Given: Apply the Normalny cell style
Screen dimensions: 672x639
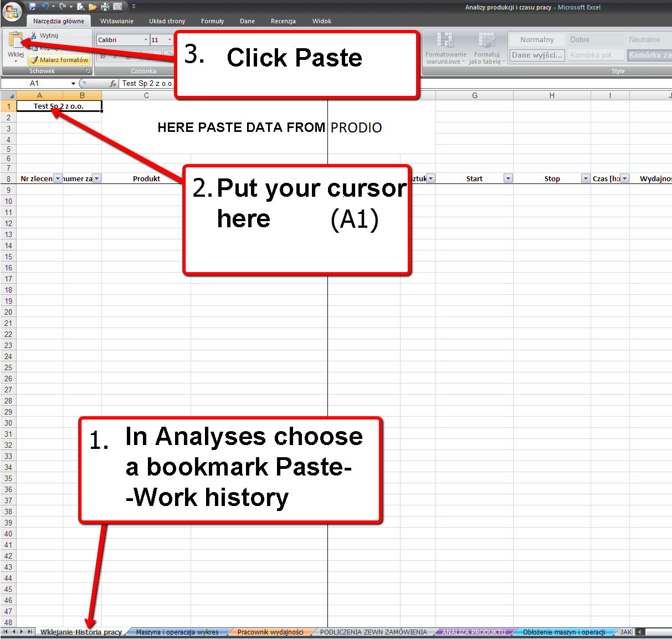Looking at the screenshot, I should (x=536, y=39).
